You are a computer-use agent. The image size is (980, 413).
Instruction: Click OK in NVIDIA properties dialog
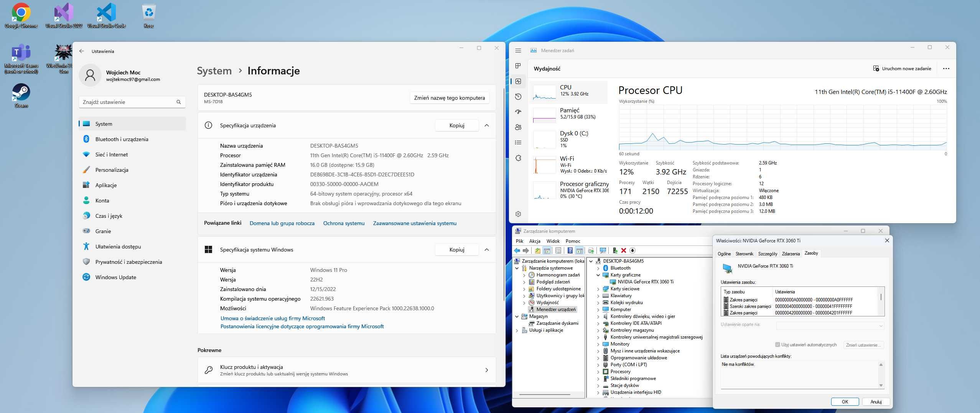click(x=845, y=401)
